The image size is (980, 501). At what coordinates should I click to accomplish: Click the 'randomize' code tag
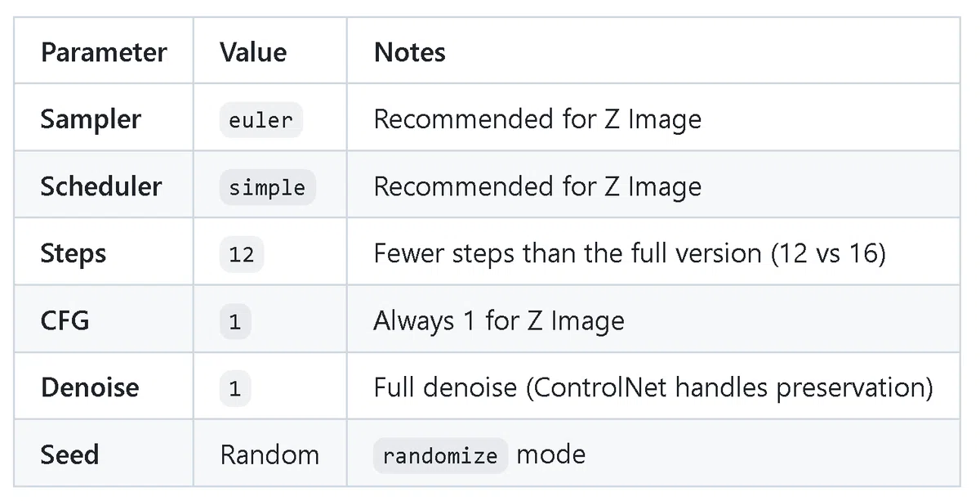coord(440,455)
